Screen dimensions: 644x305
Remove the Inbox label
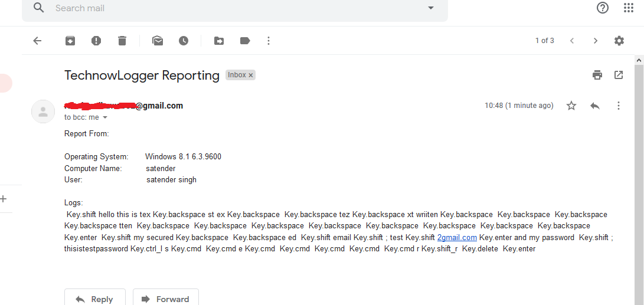[250, 75]
